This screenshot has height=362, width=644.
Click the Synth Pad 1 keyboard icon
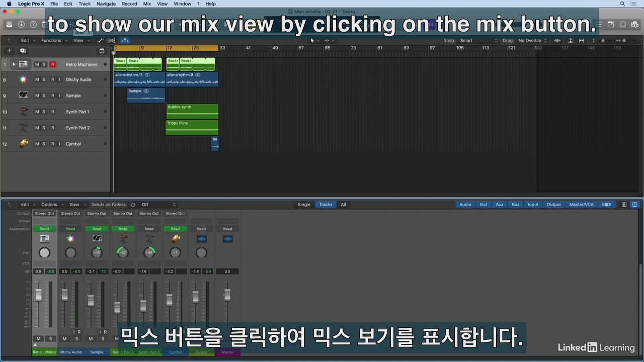point(23,112)
